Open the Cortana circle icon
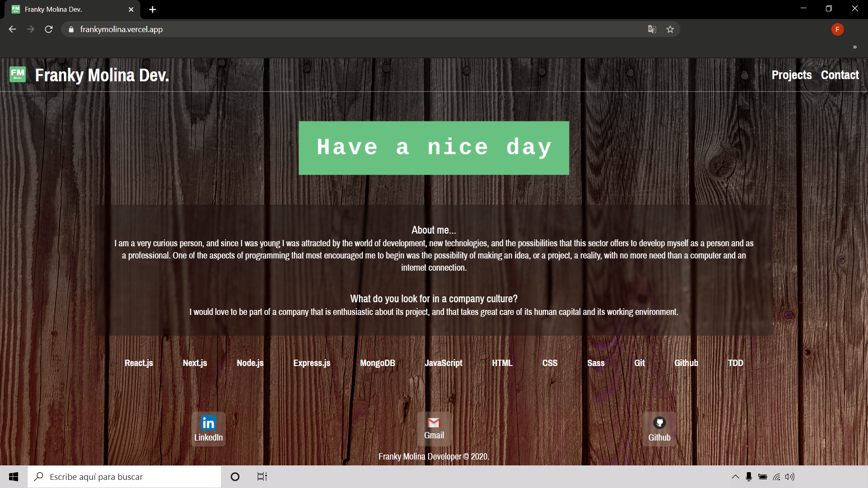868x488 pixels. point(235,477)
